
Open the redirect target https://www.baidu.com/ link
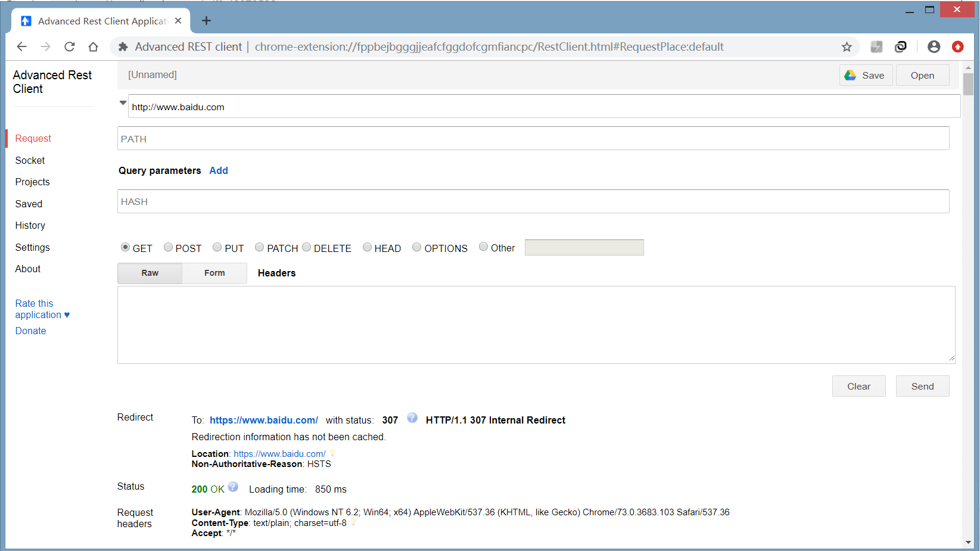click(x=264, y=420)
